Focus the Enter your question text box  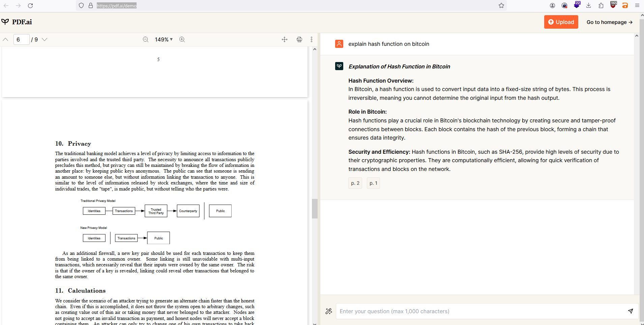[479, 311]
